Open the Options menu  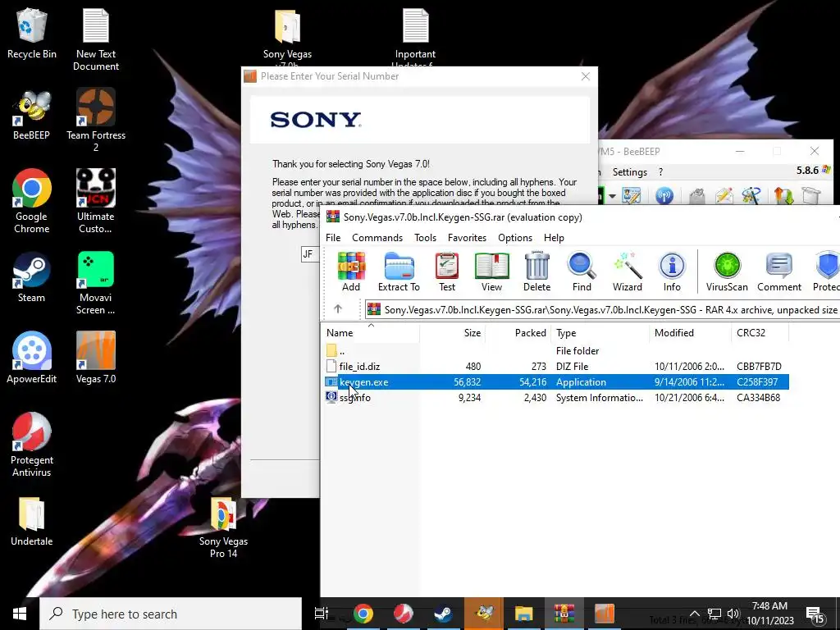click(x=515, y=237)
